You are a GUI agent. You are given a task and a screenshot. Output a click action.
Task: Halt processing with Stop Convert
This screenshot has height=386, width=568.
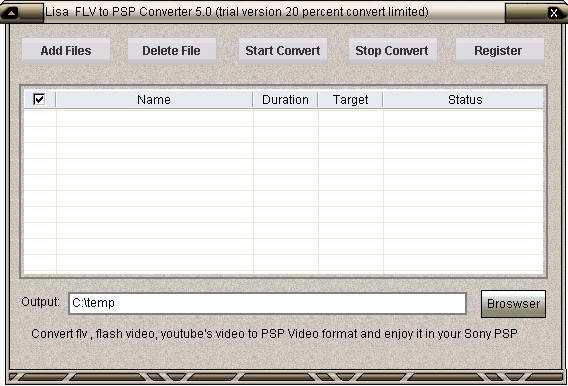pyautogui.click(x=392, y=51)
